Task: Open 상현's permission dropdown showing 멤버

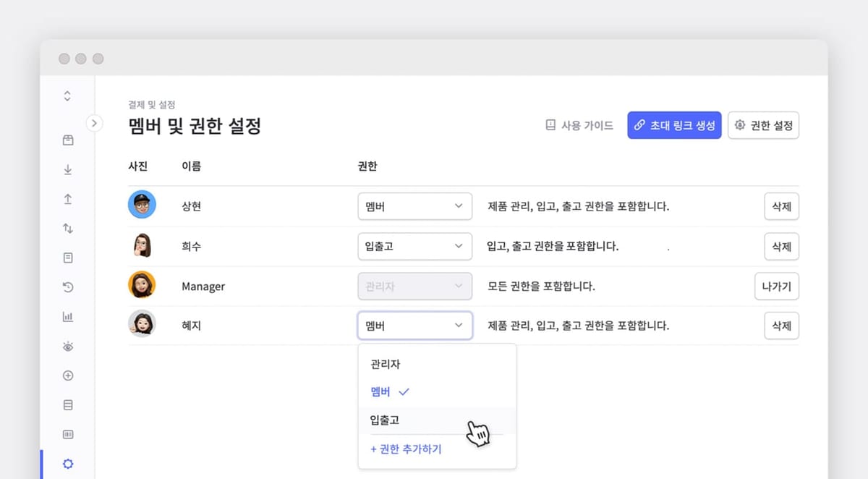Action: 414,206
